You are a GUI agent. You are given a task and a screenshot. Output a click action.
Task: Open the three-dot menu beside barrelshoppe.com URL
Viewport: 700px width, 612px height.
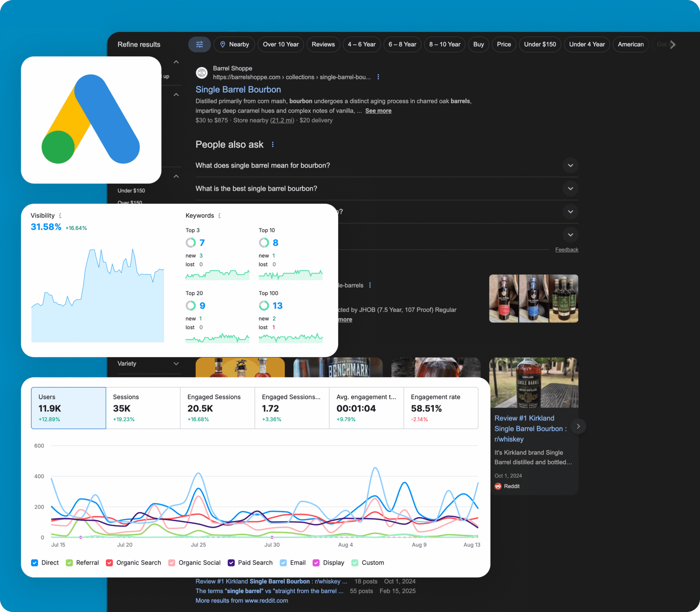[378, 77]
